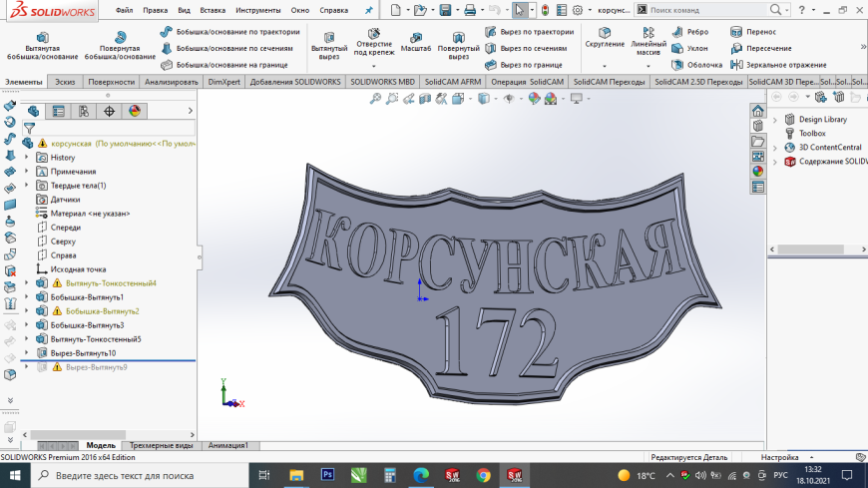Click the Перенос wrap tool
The height and width of the screenshot is (488, 868).
tap(753, 32)
